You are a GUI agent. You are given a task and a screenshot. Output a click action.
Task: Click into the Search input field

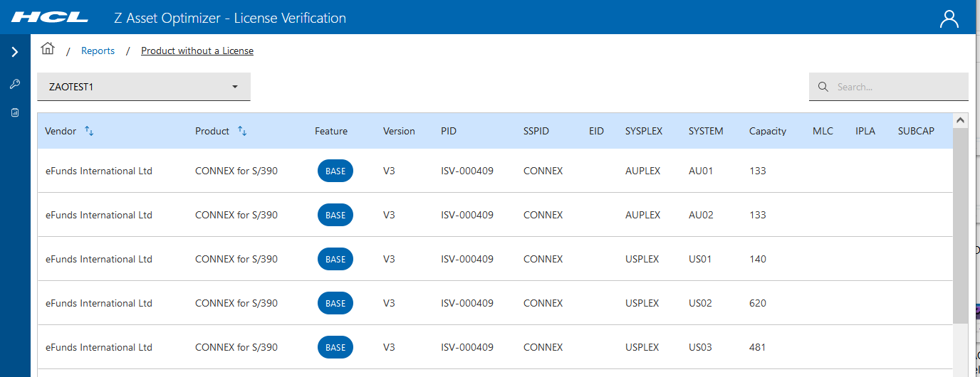tap(897, 87)
